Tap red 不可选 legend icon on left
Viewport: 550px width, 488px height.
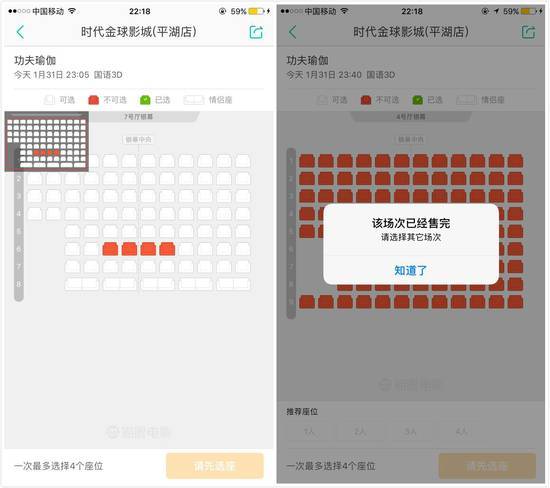[x=93, y=100]
